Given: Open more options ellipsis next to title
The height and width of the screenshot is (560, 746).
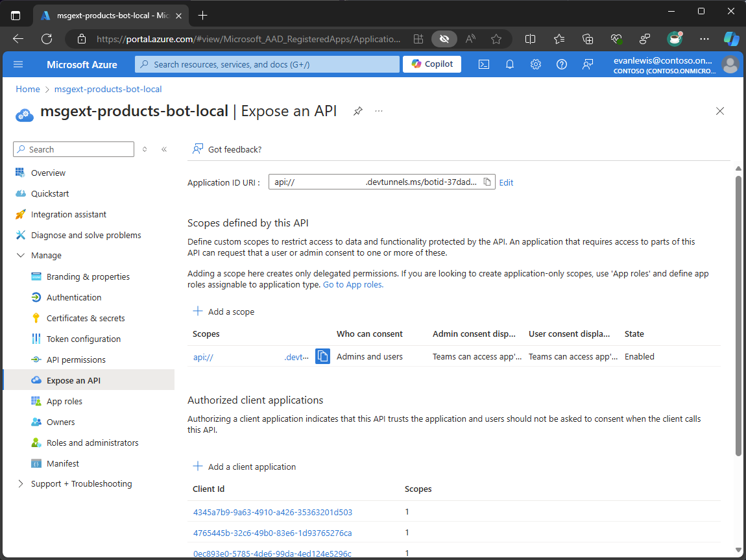Looking at the screenshot, I should tap(379, 112).
